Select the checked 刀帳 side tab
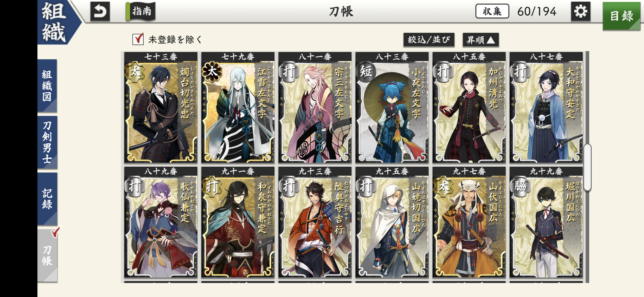 coord(47,255)
